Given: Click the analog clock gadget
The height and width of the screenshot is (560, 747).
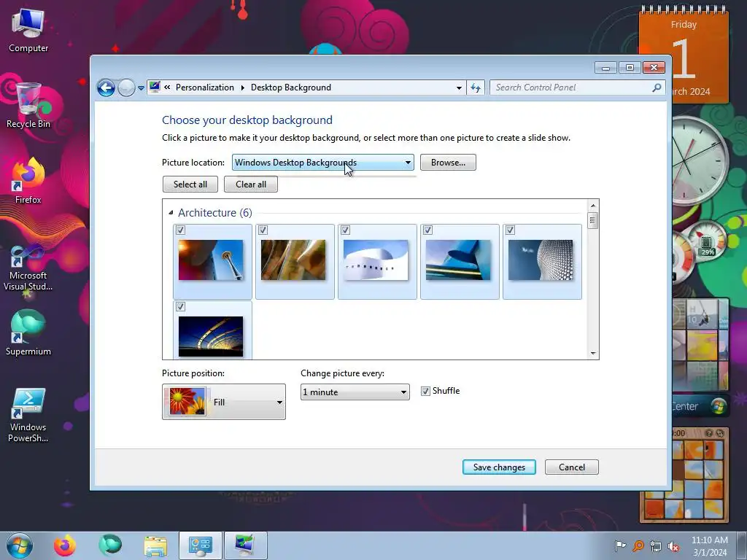Looking at the screenshot, I should (699, 160).
